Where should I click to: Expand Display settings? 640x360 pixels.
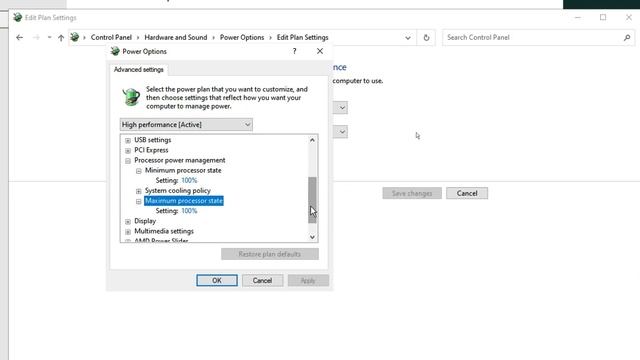point(128,221)
